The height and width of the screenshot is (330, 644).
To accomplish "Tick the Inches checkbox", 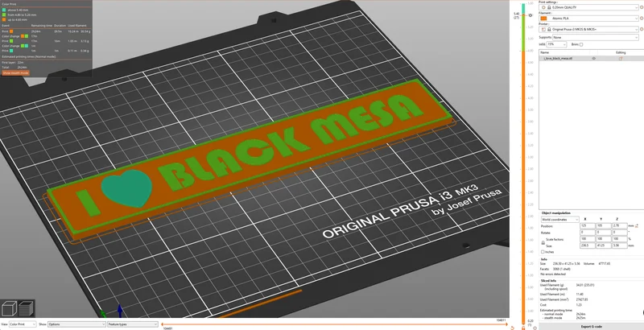I will click(543, 252).
